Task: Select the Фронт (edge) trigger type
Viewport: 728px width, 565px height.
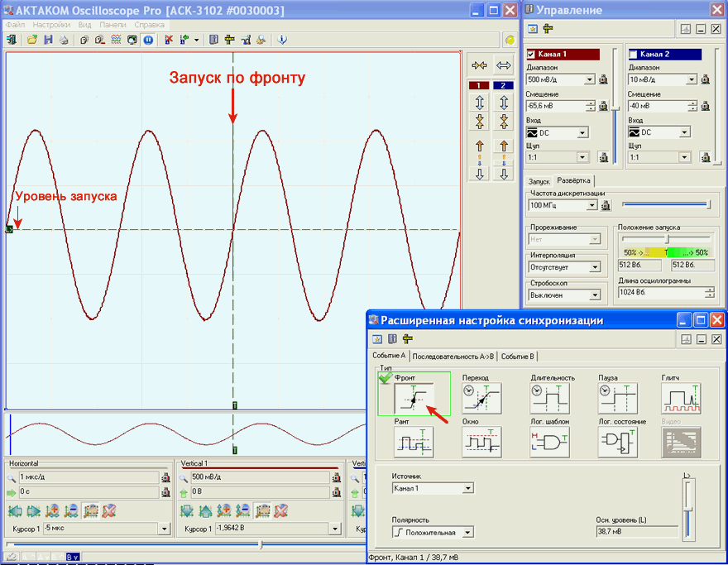Action: point(414,399)
